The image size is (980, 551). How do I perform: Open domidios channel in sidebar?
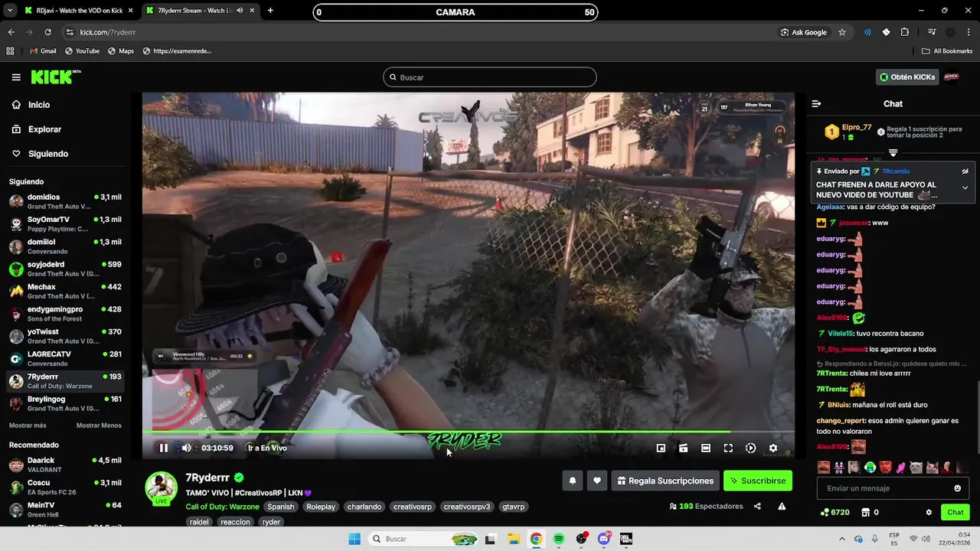point(65,201)
